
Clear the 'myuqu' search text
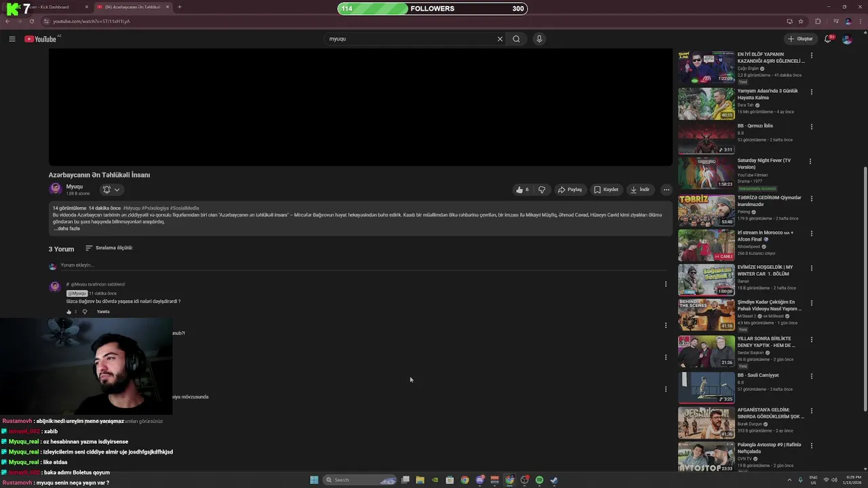click(x=500, y=39)
